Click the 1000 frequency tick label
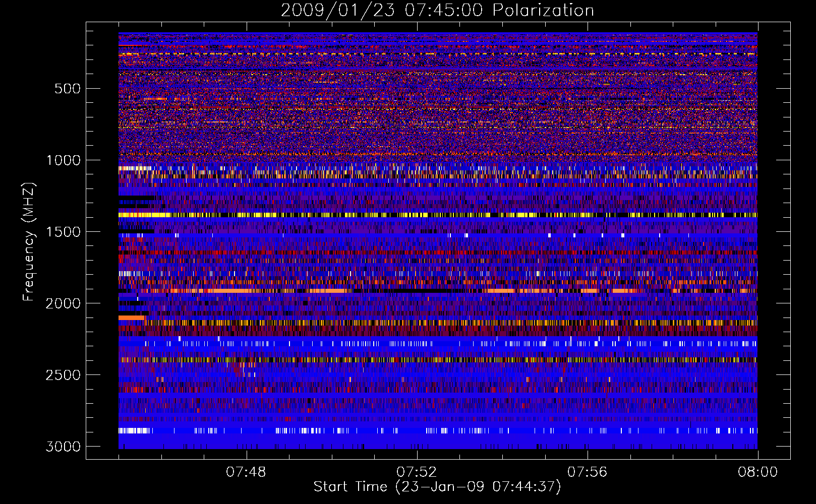Viewport: 816px width, 504px height. pyautogui.click(x=64, y=160)
